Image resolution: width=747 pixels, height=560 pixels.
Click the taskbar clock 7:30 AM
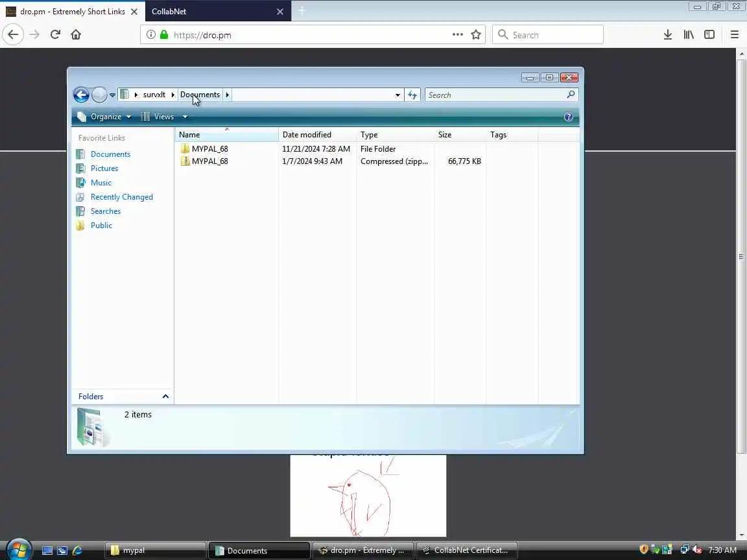[x=722, y=550]
